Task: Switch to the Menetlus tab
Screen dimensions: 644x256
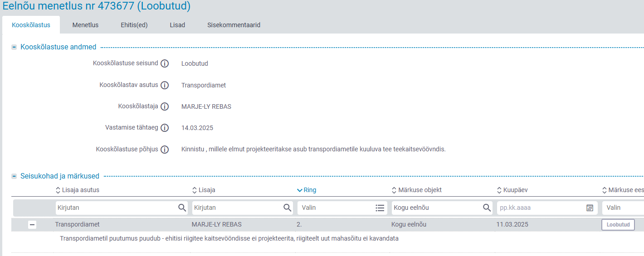Action: click(x=85, y=25)
